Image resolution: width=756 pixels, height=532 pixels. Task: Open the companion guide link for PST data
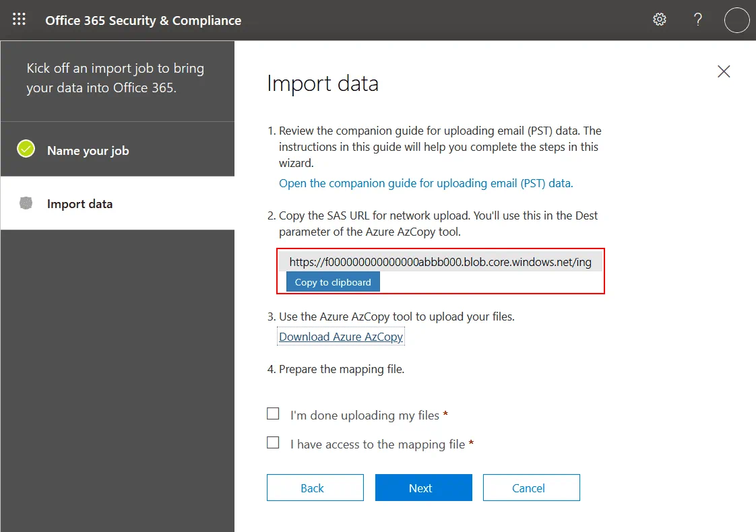[426, 183]
